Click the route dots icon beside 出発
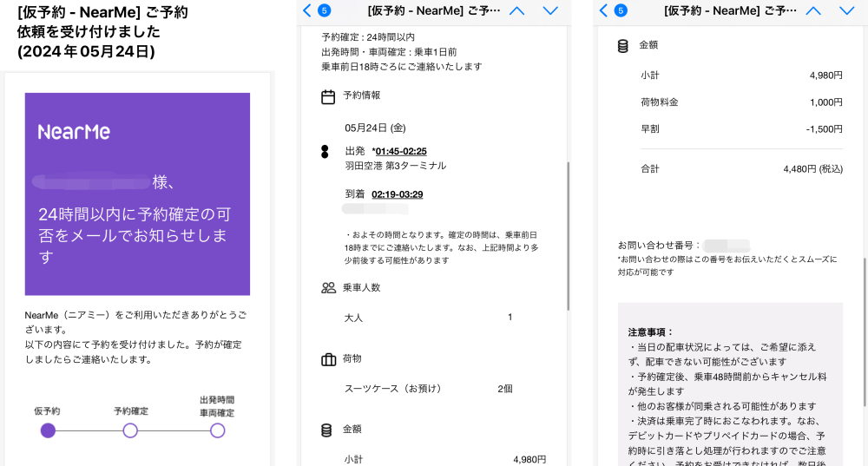The height and width of the screenshot is (466, 868). point(325,152)
